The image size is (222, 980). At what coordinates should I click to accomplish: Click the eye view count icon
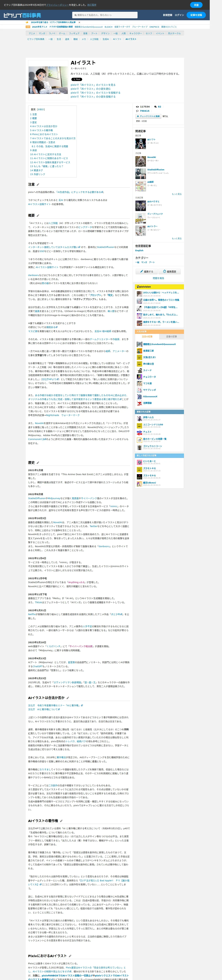pos(138,107)
